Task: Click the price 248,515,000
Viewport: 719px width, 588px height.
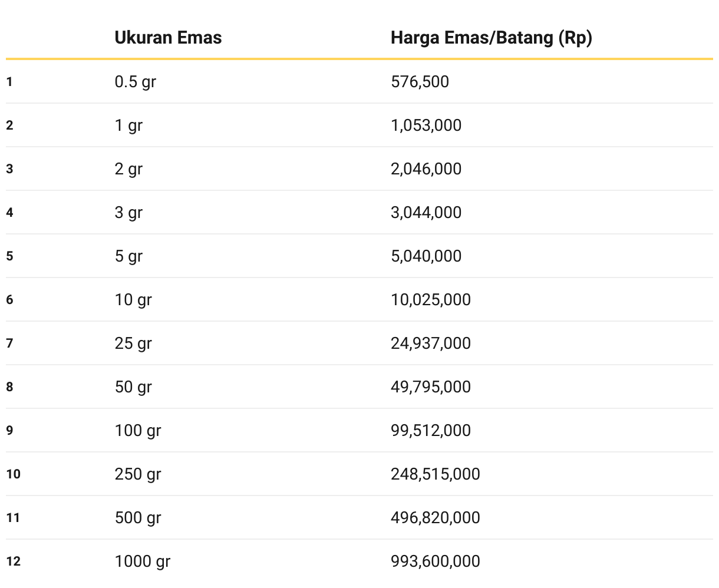Action: pos(436,474)
